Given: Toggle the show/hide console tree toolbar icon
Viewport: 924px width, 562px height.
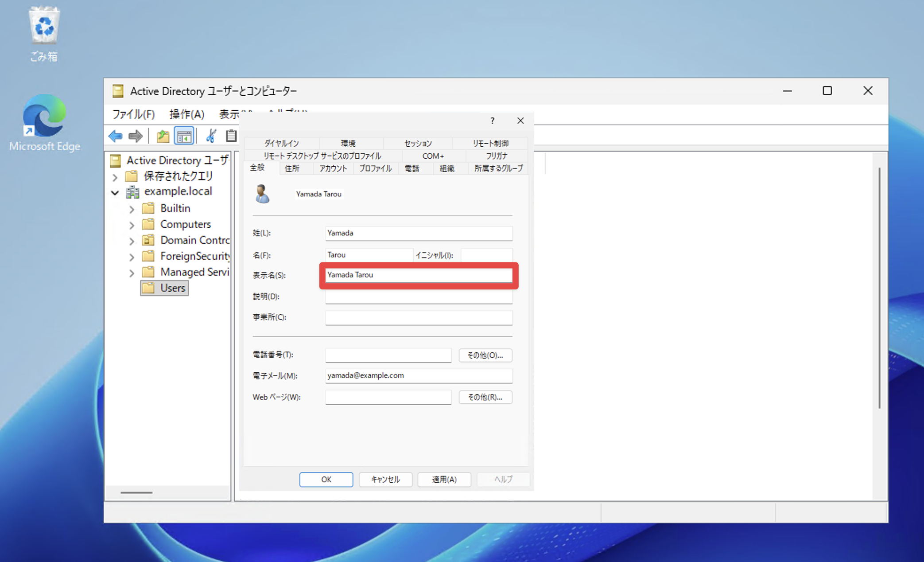Looking at the screenshot, I should coord(184,136).
